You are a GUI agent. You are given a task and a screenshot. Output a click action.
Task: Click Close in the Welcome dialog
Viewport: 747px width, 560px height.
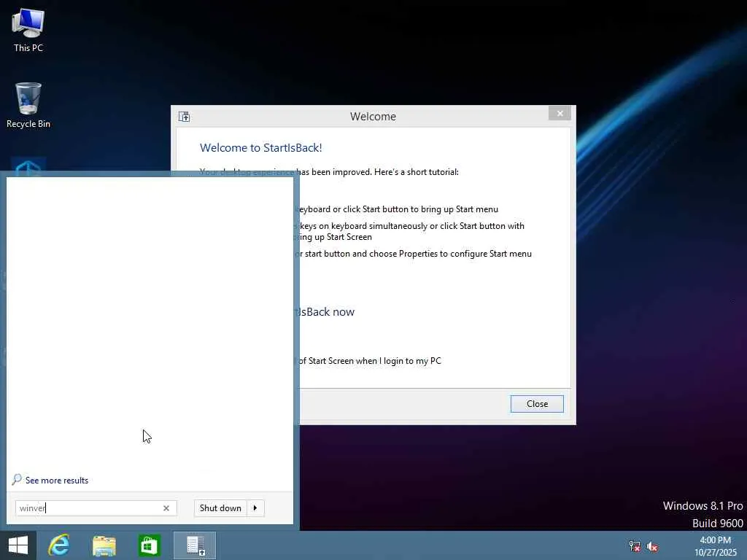point(537,404)
